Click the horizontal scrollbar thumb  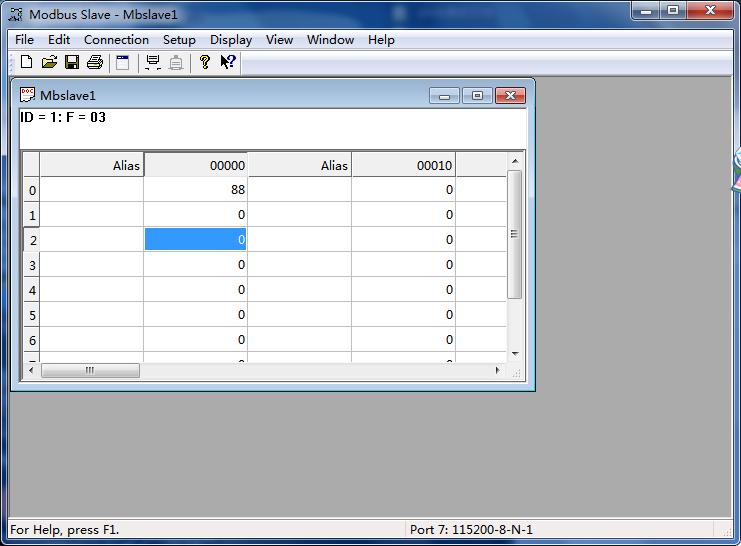90,370
